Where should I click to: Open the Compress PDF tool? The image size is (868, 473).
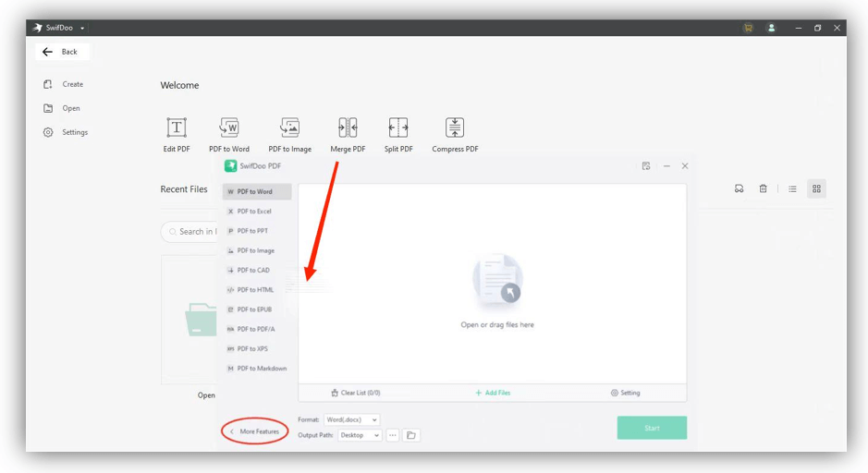455,135
